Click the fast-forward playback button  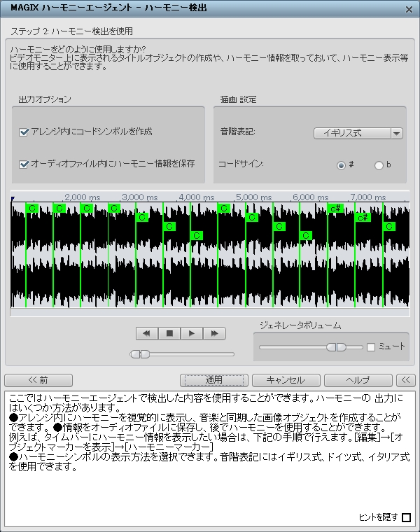click(x=214, y=333)
